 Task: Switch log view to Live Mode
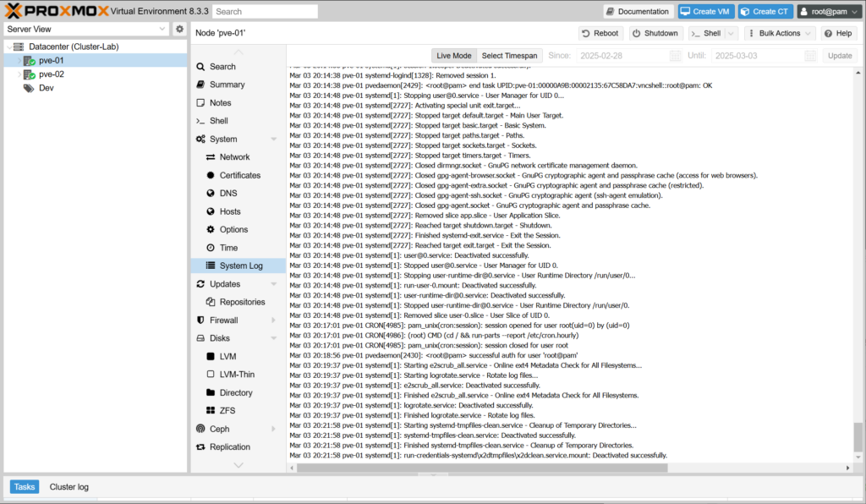click(453, 56)
